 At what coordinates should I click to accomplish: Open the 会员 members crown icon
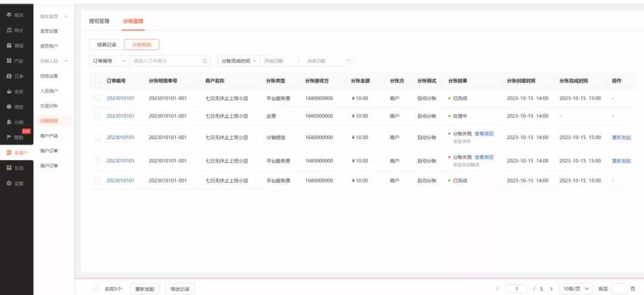tap(9, 91)
